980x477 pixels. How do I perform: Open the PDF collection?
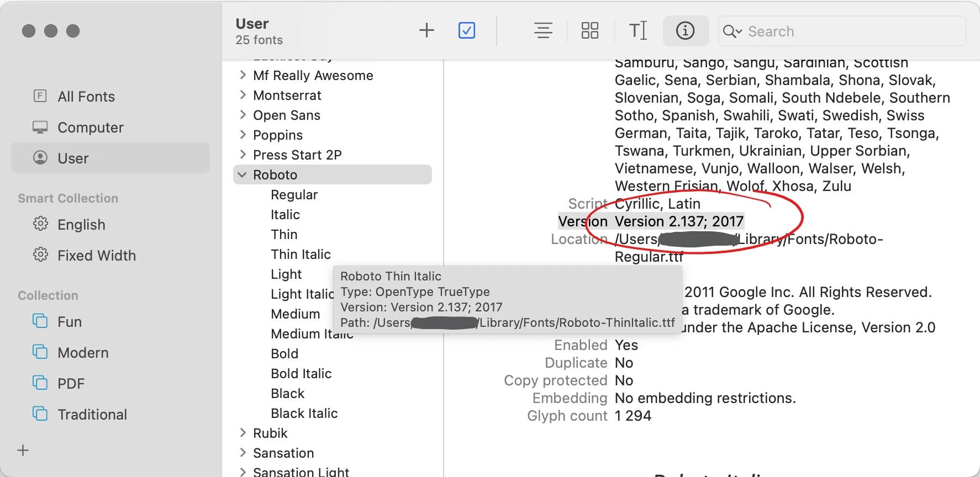point(110,384)
